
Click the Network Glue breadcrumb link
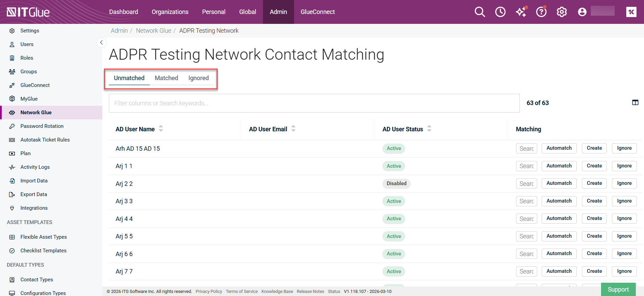pos(153,31)
